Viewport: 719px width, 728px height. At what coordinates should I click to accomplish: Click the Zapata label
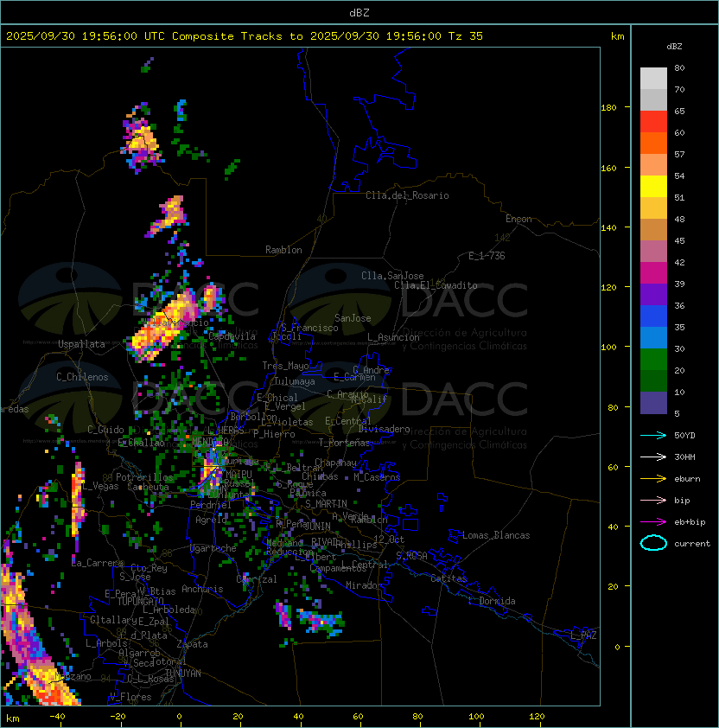192,644
